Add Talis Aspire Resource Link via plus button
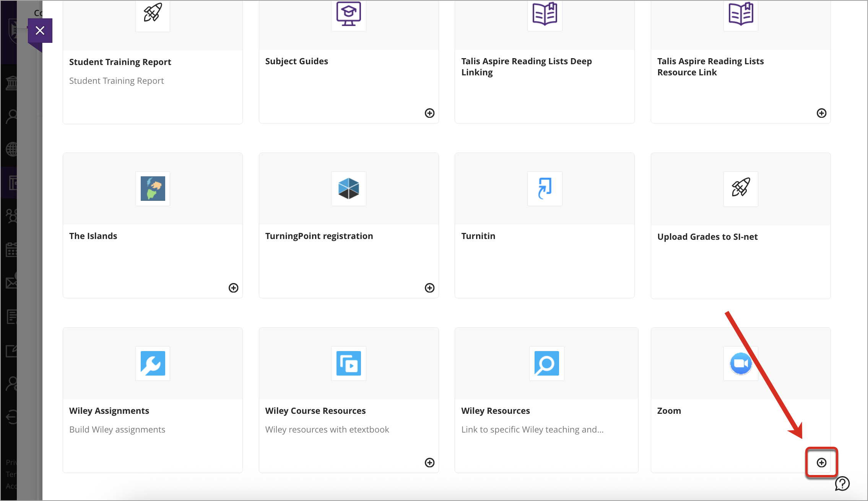Screen dimensions: 868x501 click(x=822, y=113)
